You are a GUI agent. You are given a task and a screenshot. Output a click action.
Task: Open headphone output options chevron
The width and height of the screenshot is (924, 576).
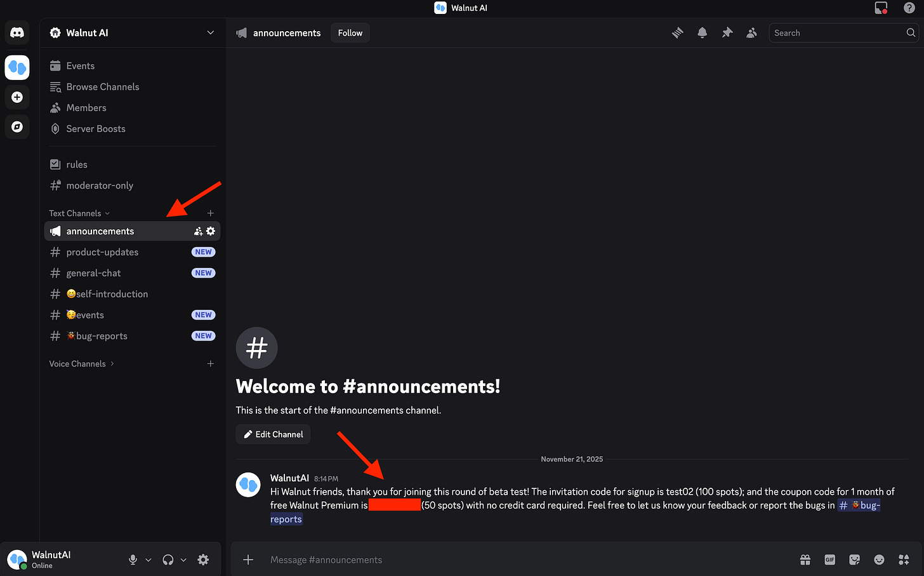click(183, 559)
